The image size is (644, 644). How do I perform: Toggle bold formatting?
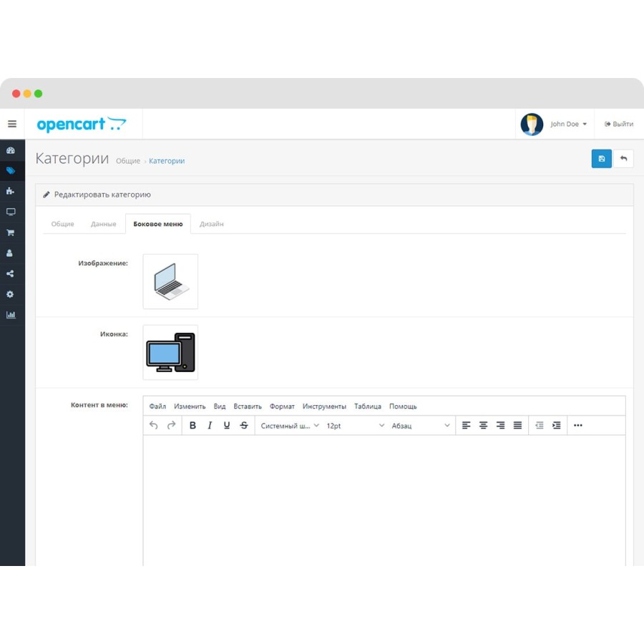click(192, 425)
